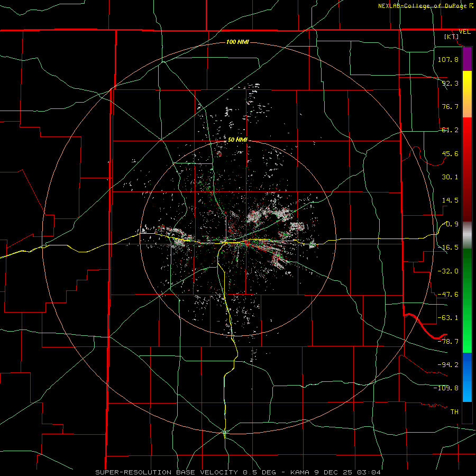Click the green segment of the color bar
This screenshot has width=476, height=476.
point(467,300)
